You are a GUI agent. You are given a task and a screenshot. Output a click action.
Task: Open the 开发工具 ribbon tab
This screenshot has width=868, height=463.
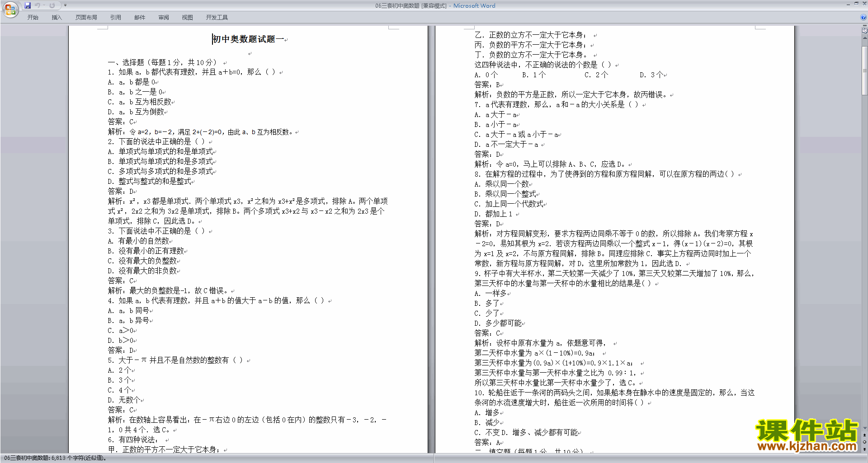pos(217,17)
